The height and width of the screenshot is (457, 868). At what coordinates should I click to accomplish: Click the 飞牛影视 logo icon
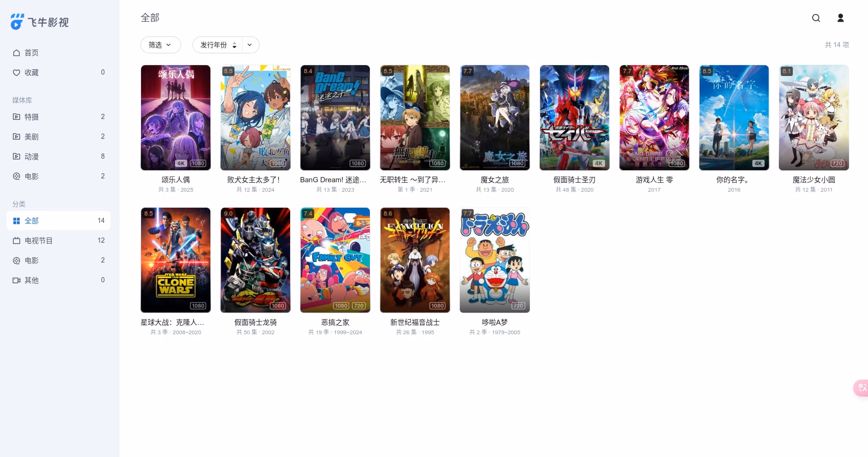point(17,22)
